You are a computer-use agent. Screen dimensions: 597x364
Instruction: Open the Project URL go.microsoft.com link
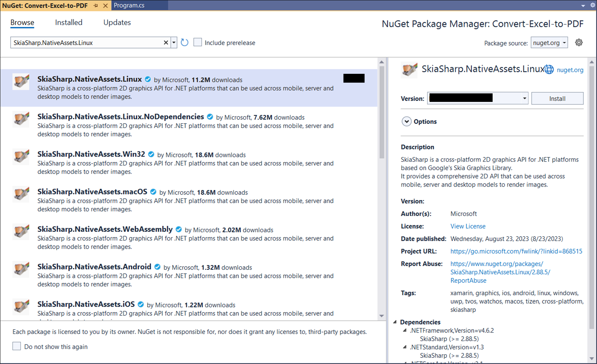[x=516, y=251]
